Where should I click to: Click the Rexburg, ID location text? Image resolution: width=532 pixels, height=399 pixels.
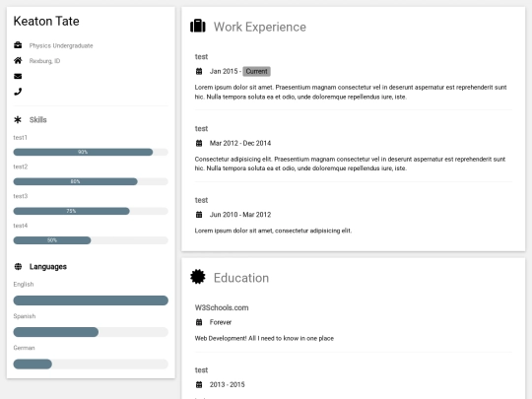pyautogui.click(x=44, y=61)
